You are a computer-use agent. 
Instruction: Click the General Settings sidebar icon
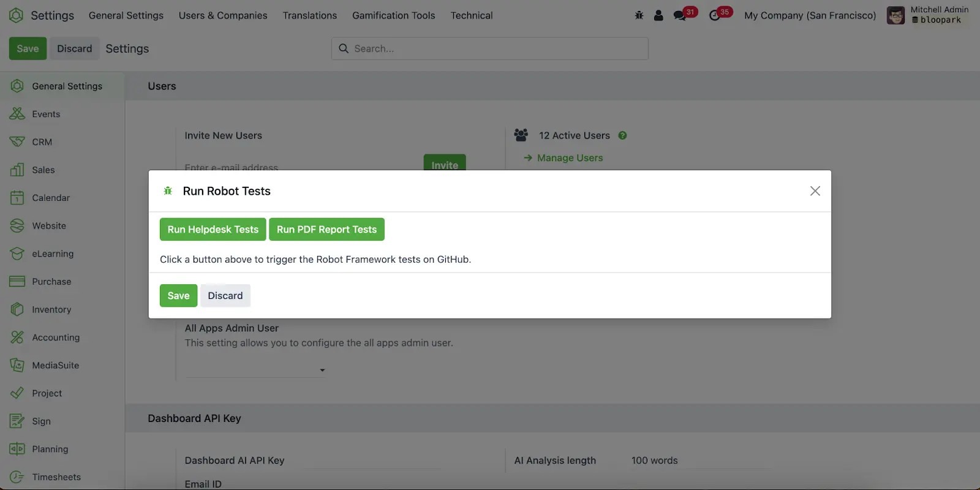pyautogui.click(x=17, y=86)
